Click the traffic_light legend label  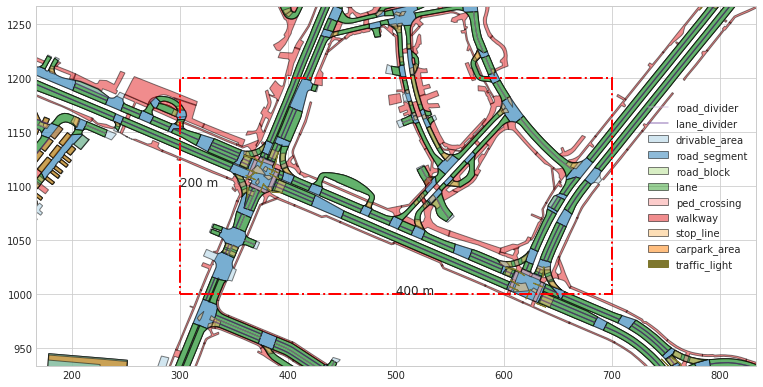[x=704, y=265]
